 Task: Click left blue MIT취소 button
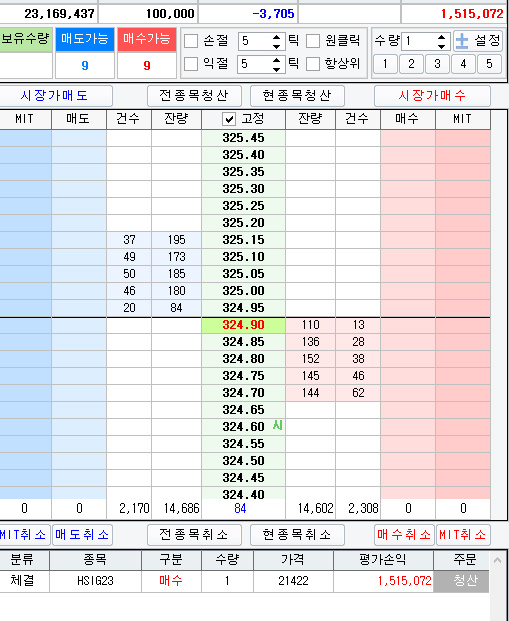click(25, 535)
